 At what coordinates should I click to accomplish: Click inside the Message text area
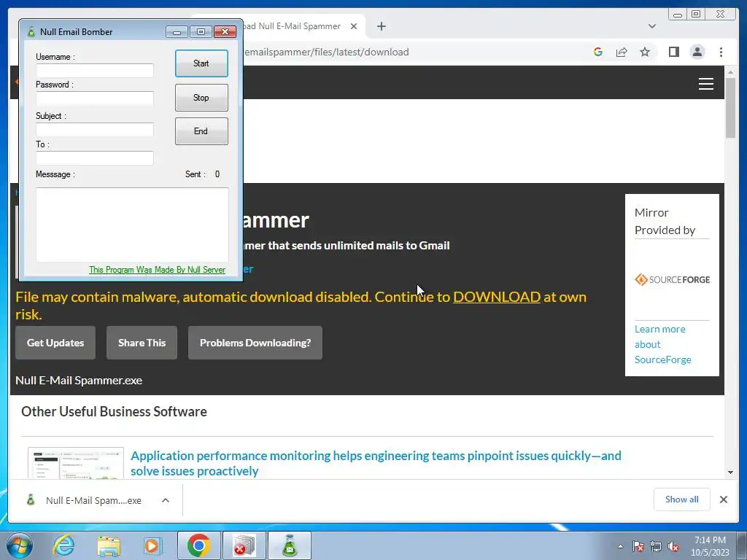pos(132,225)
